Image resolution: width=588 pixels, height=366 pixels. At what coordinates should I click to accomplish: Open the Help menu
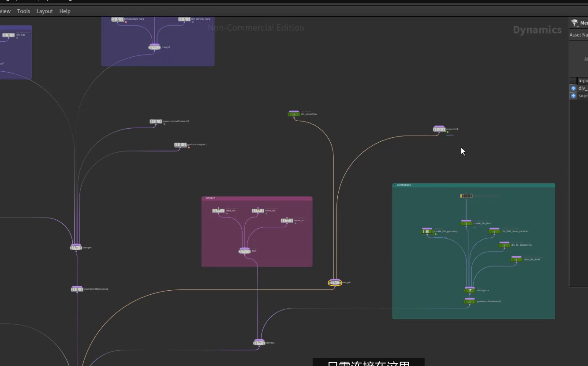point(65,11)
